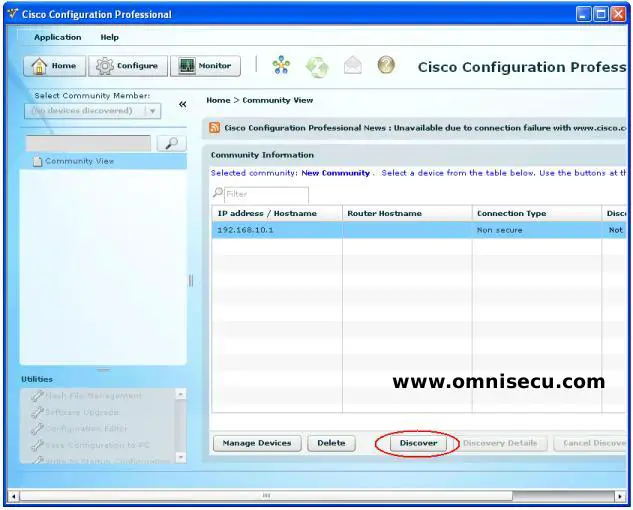The image size is (633, 510).
Task: Open Save Configuration to PC utility
Action: pos(90,445)
